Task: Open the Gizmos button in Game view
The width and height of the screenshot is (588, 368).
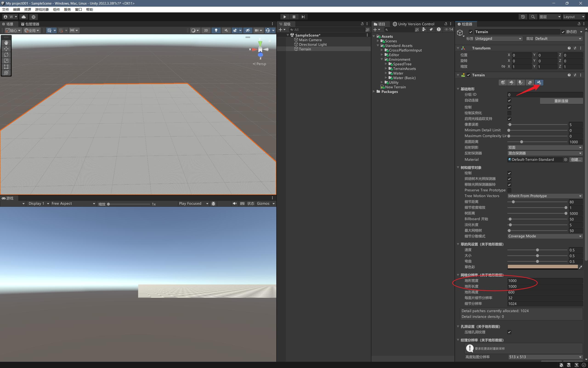Action: (263, 204)
